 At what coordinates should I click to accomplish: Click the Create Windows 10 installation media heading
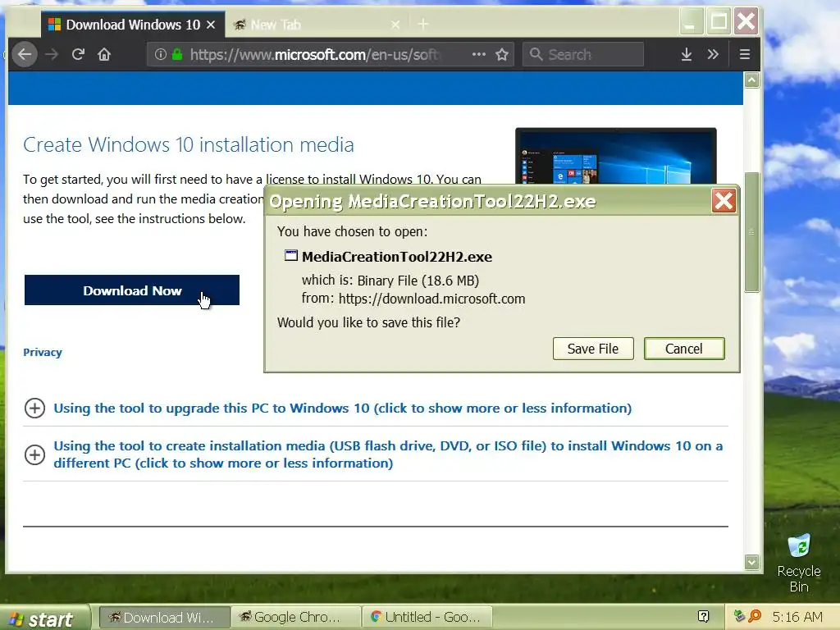point(189,144)
